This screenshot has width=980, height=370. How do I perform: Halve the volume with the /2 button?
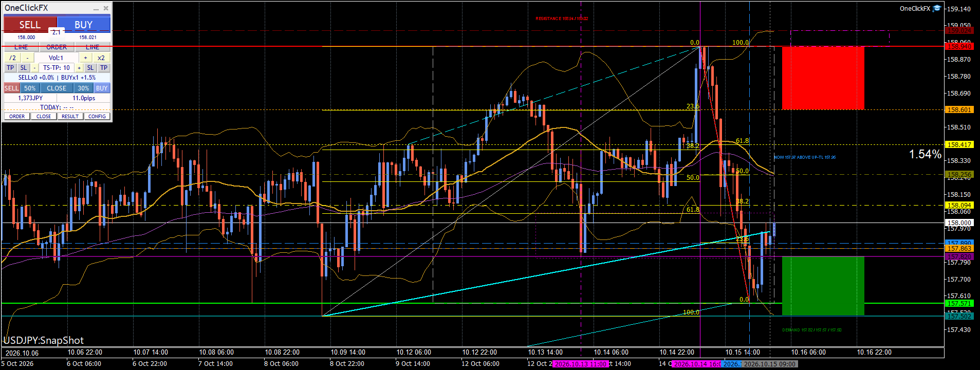(12, 58)
